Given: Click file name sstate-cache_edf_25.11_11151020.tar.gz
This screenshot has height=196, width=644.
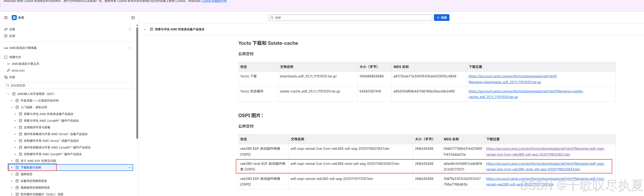Looking at the screenshot, I should [310, 91].
